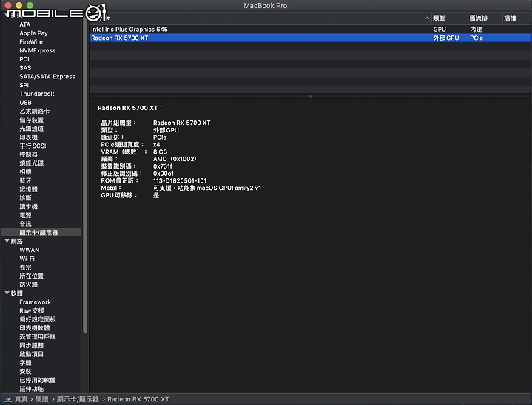The width and height of the screenshot is (532, 405).
Task: Open Thunderbolt hardware info
Action: click(x=37, y=94)
